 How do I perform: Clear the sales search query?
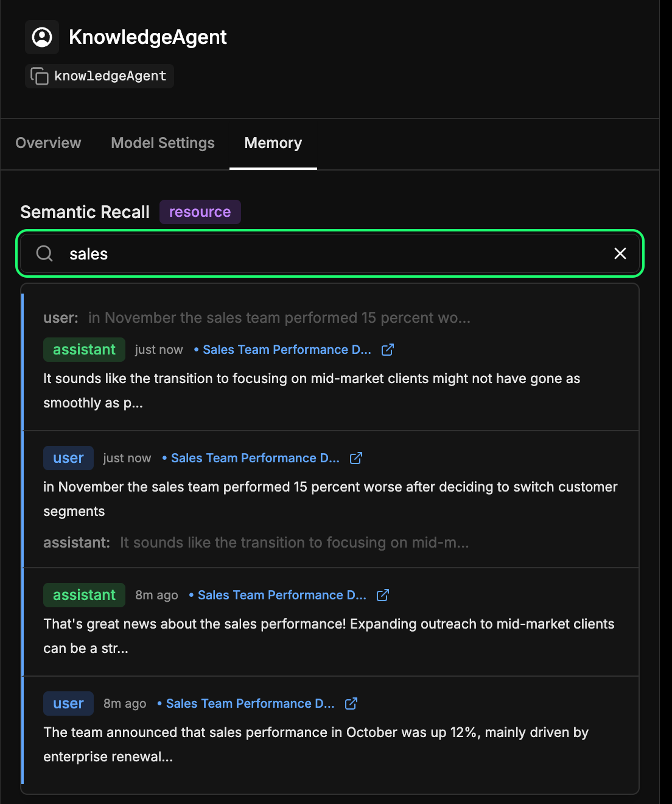coord(620,253)
